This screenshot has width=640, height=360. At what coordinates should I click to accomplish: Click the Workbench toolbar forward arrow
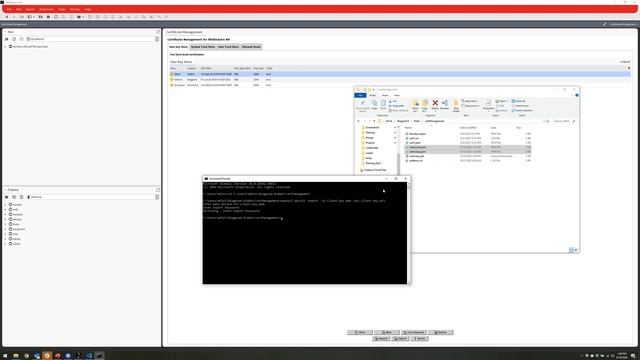point(14,17)
